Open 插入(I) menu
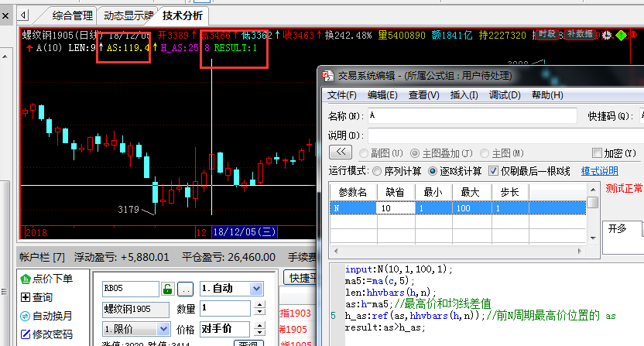 tap(464, 95)
